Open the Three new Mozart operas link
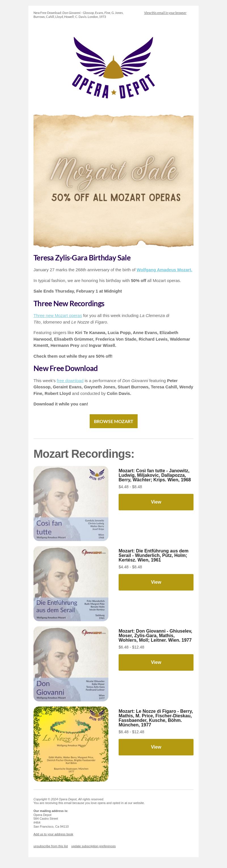The height and width of the screenshot is (868, 227). [58, 315]
